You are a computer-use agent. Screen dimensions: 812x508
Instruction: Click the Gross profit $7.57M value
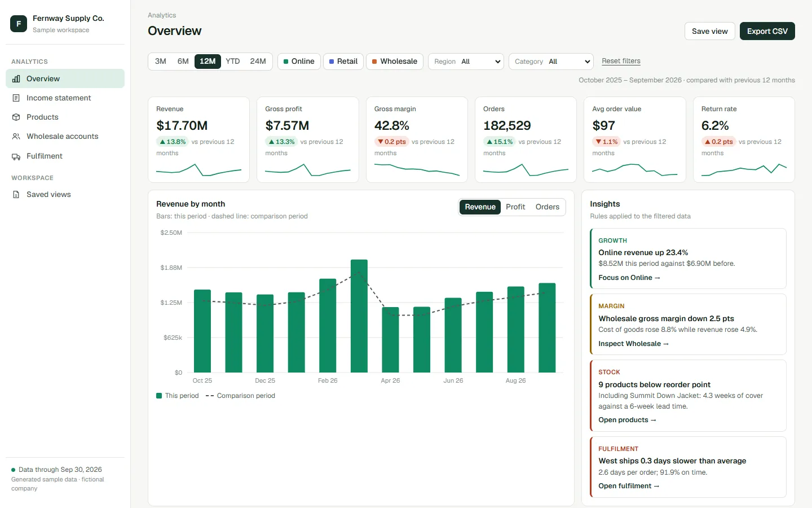[x=287, y=125]
